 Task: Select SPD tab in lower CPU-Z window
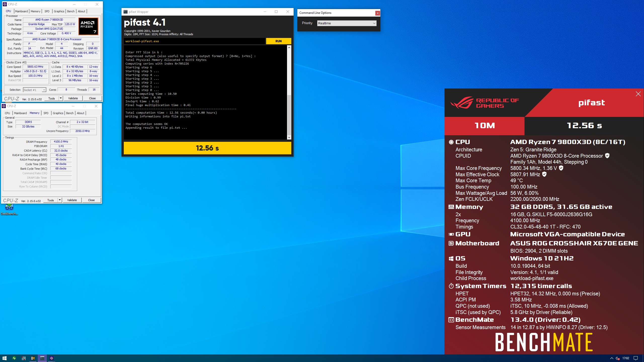click(46, 113)
